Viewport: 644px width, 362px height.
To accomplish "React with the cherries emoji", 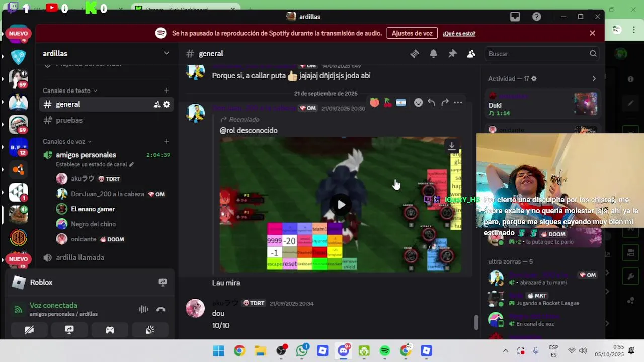I will pos(387,102).
